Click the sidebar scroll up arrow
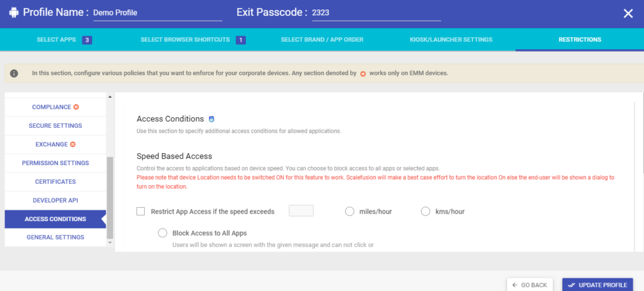 click(x=109, y=97)
